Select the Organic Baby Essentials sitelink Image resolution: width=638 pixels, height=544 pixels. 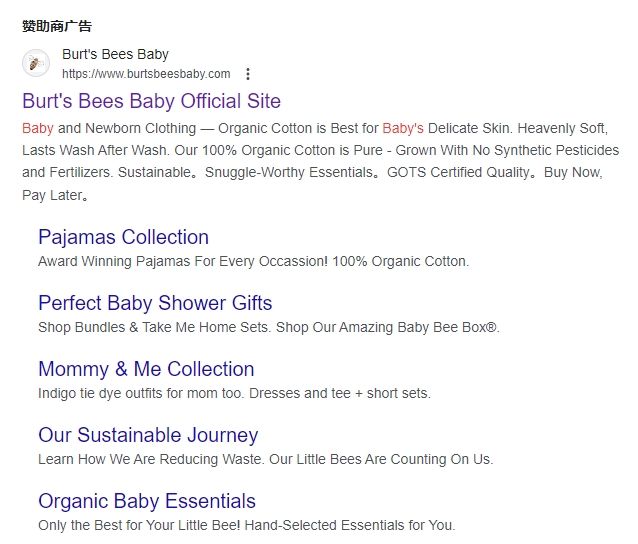click(x=147, y=501)
